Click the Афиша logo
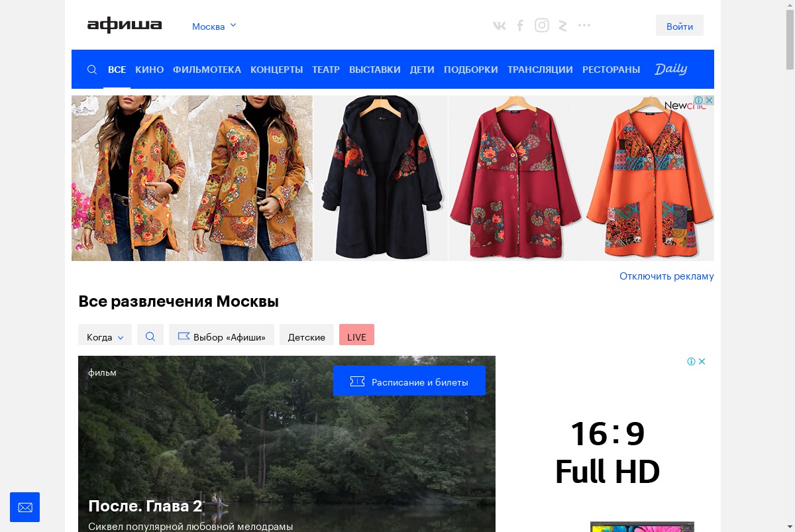The width and height of the screenshot is (795, 532). 125,26
